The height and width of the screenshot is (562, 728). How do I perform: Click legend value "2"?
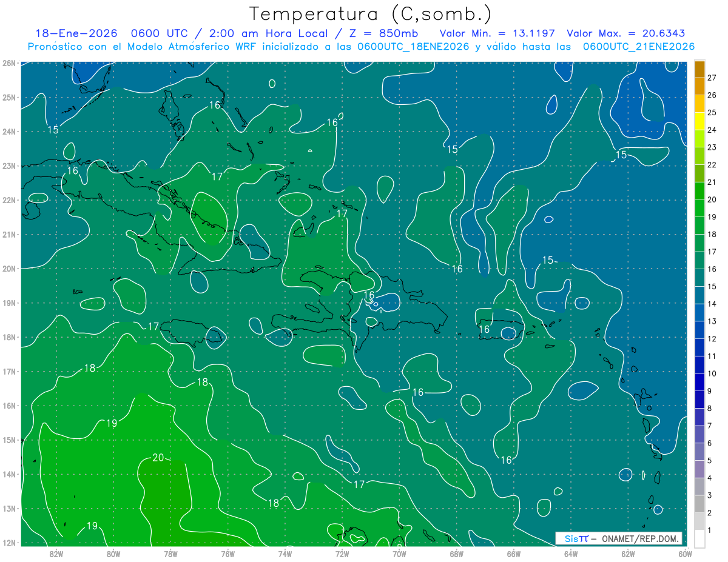point(710,513)
